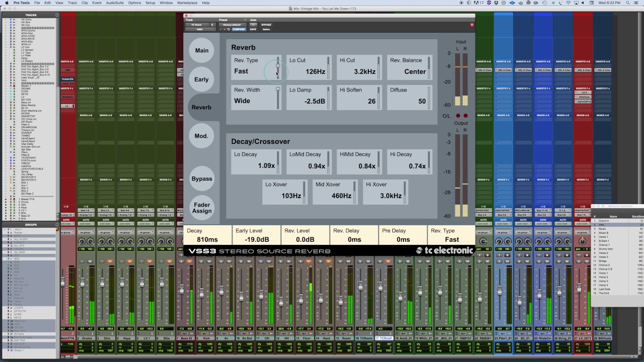Click the Diffuse value 50

(x=422, y=101)
